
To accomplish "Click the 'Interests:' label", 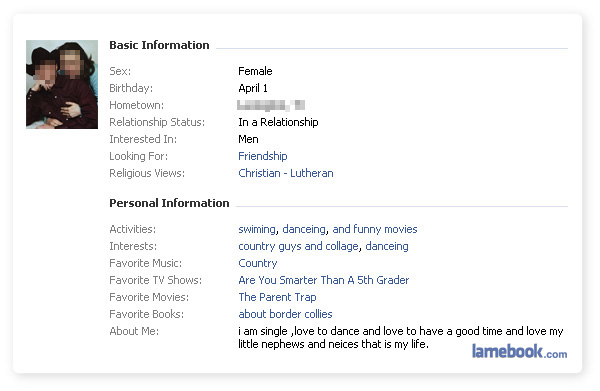I will (x=133, y=246).
